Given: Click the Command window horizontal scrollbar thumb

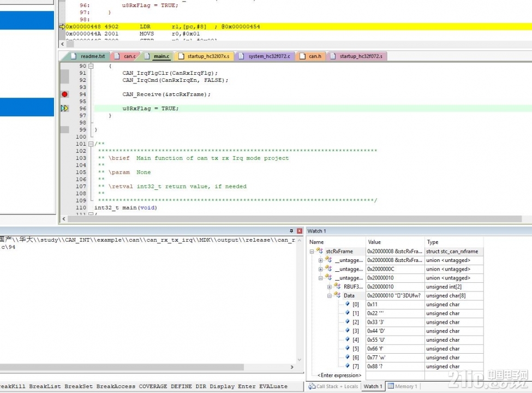Looking at the screenshot, I should point(122,367).
